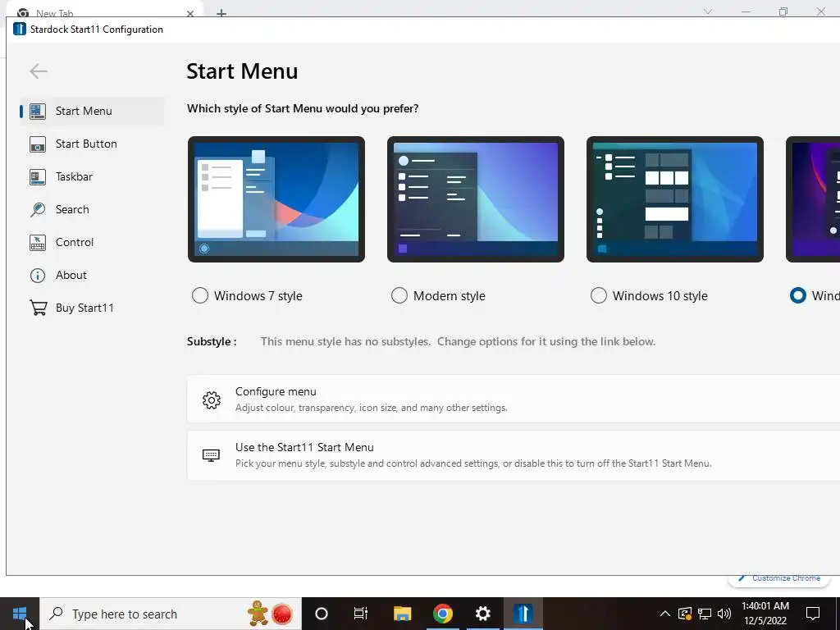Choose the Windows 10 style preview thumbnail

pos(675,199)
